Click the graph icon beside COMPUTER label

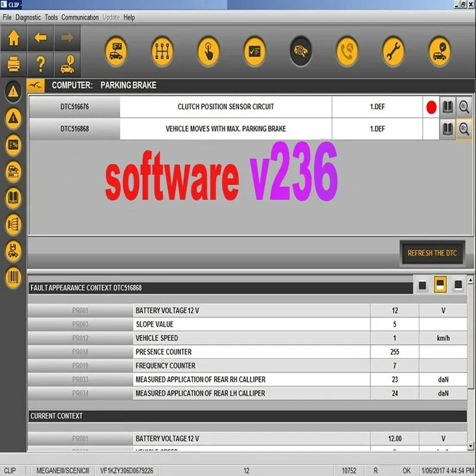click(x=36, y=86)
